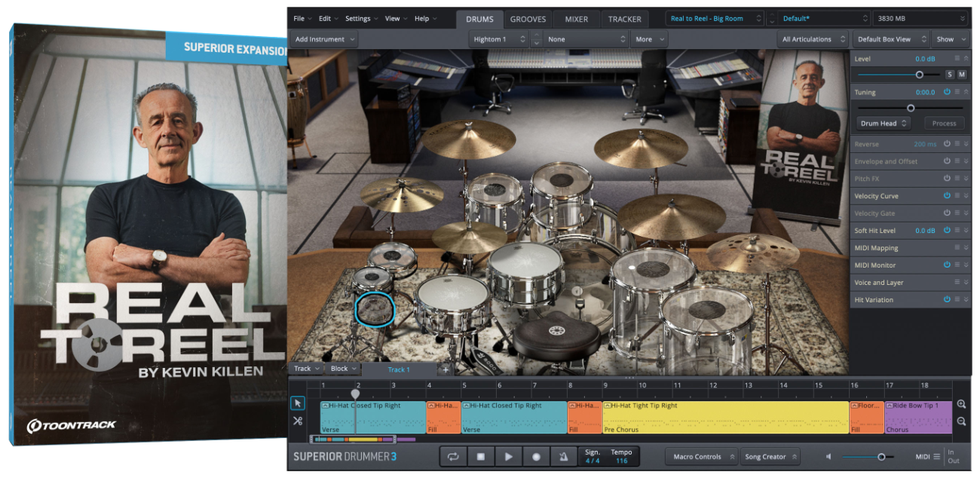
Task: Toggle the Soft Hit Level power button
Action: (x=947, y=231)
